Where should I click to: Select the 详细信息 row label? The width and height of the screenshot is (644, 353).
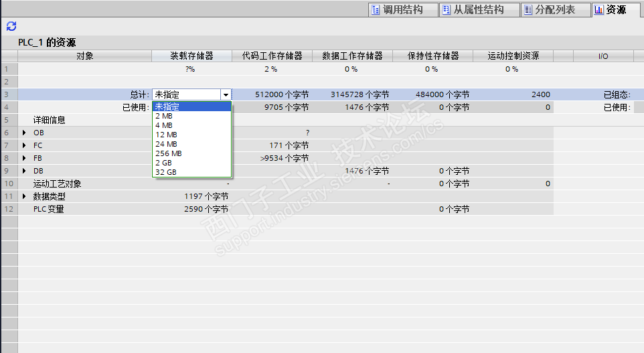50,120
